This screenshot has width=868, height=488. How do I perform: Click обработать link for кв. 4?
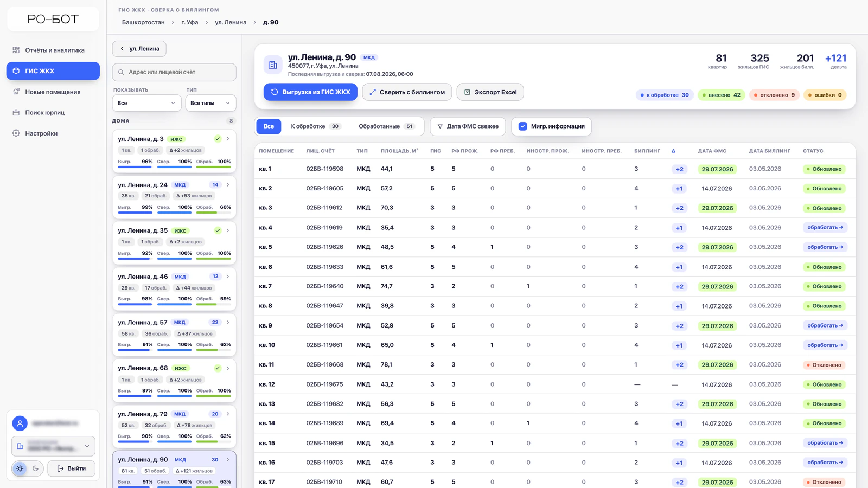(825, 228)
